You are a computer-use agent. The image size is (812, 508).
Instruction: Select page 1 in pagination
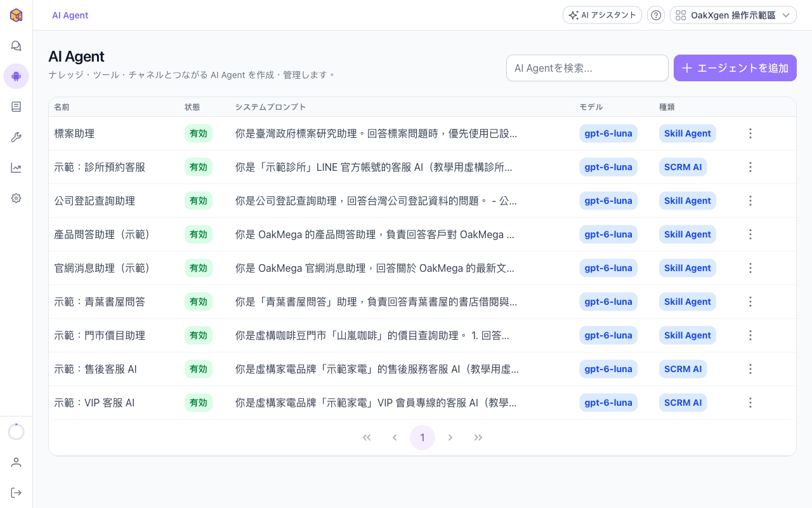[422, 438]
